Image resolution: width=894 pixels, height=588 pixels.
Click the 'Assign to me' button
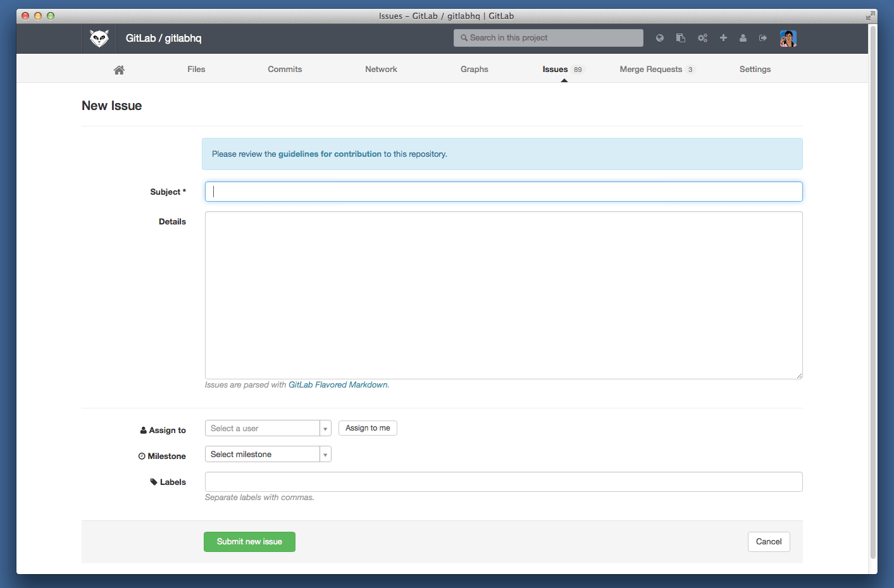368,428
